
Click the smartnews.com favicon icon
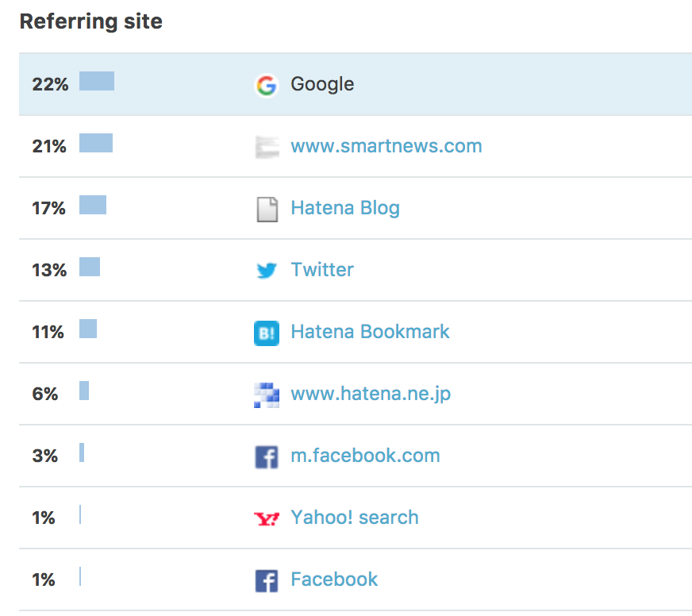point(267,147)
